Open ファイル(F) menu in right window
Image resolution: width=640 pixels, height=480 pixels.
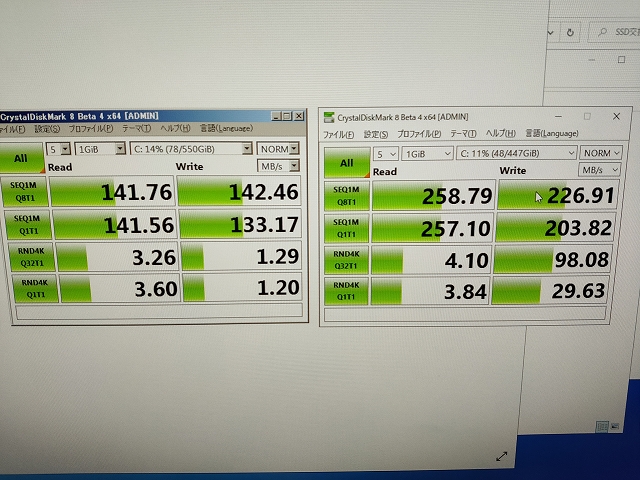338,134
